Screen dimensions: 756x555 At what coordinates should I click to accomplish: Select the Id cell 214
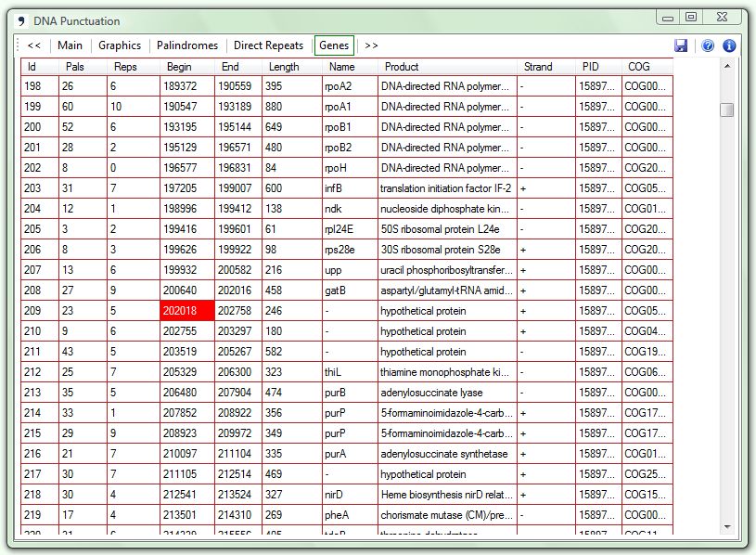click(40, 413)
